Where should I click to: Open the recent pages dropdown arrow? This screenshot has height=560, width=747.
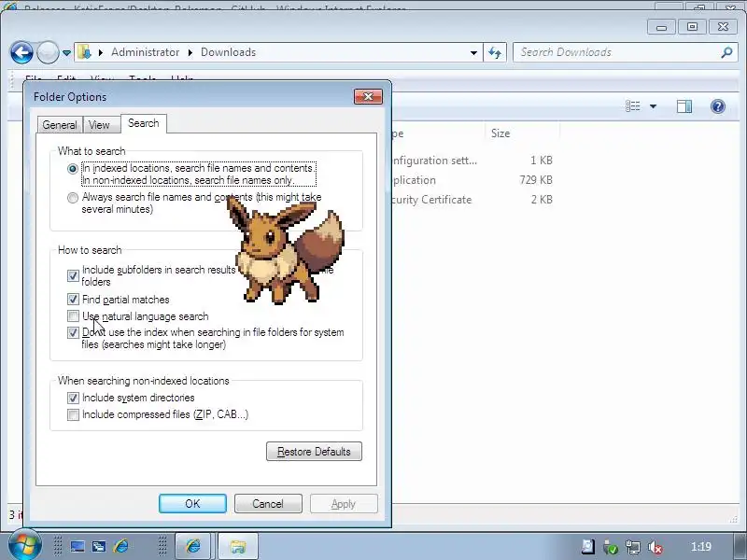click(x=66, y=53)
